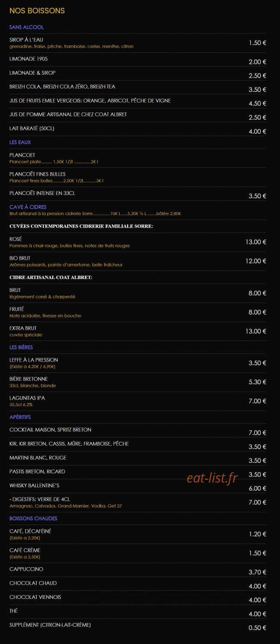Click the NOS BOISSONS heading
The image size is (280, 644).
tap(37, 11)
